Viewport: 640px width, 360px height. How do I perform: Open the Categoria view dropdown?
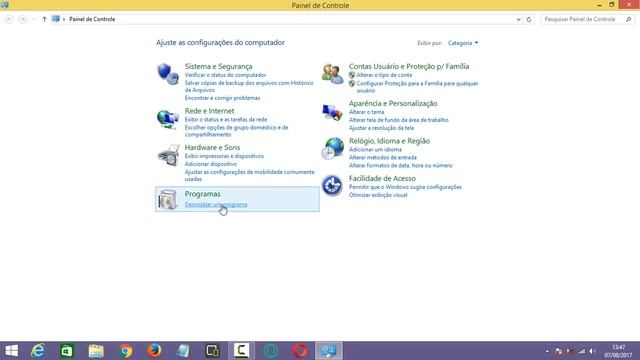click(463, 43)
